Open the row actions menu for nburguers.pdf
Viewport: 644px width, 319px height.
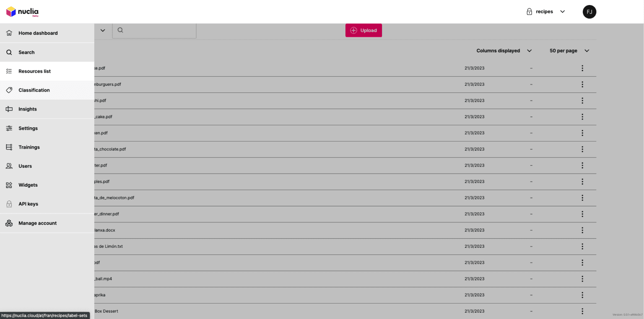pyautogui.click(x=582, y=84)
